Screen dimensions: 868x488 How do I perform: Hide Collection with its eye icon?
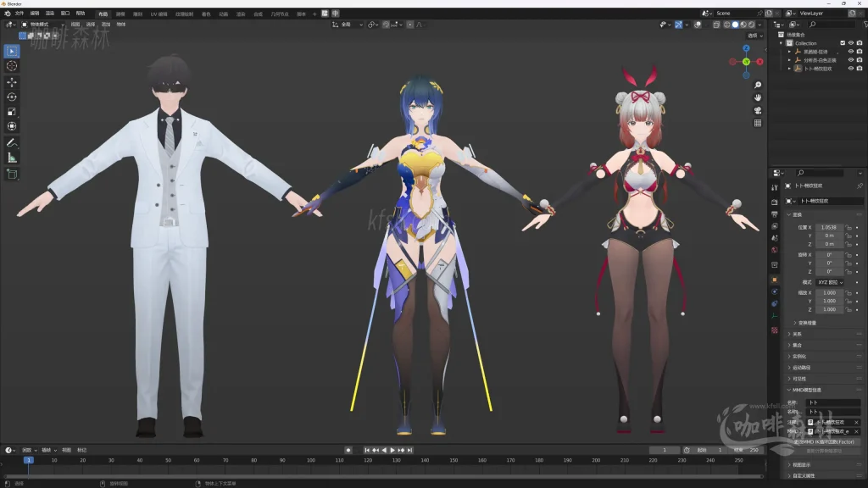click(x=851, y=43)
